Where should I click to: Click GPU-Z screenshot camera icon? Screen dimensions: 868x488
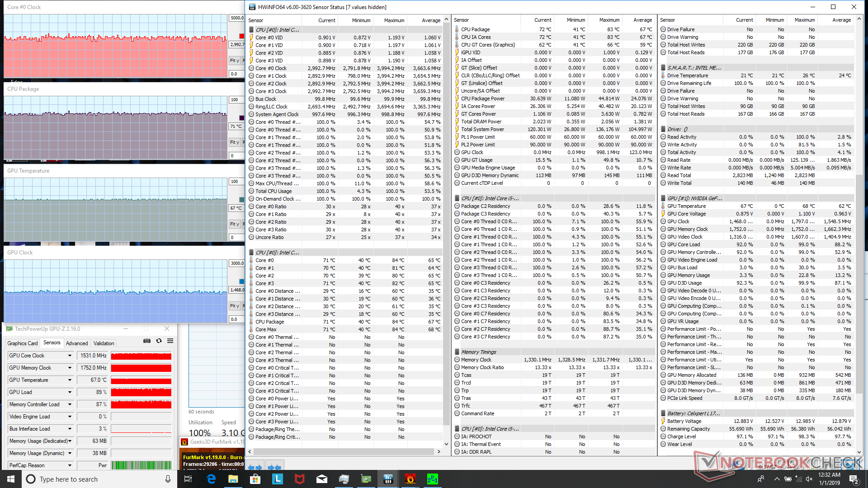[147, 341]
